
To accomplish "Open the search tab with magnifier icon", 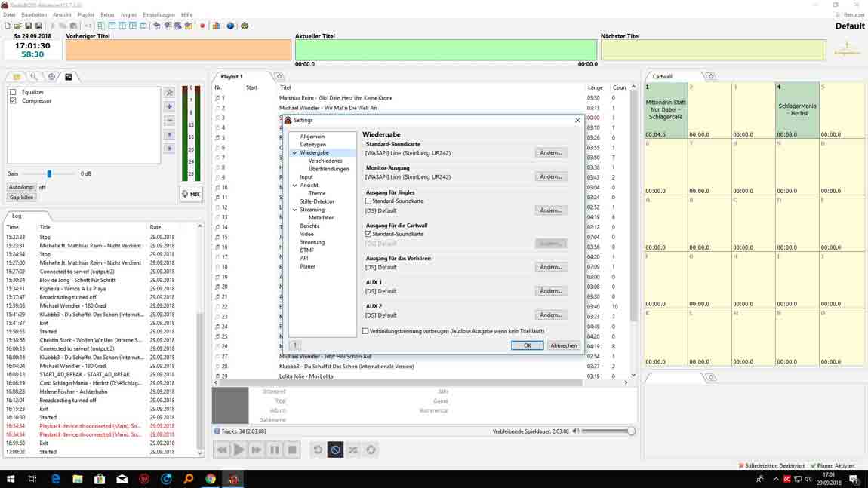I will [33, 77].
